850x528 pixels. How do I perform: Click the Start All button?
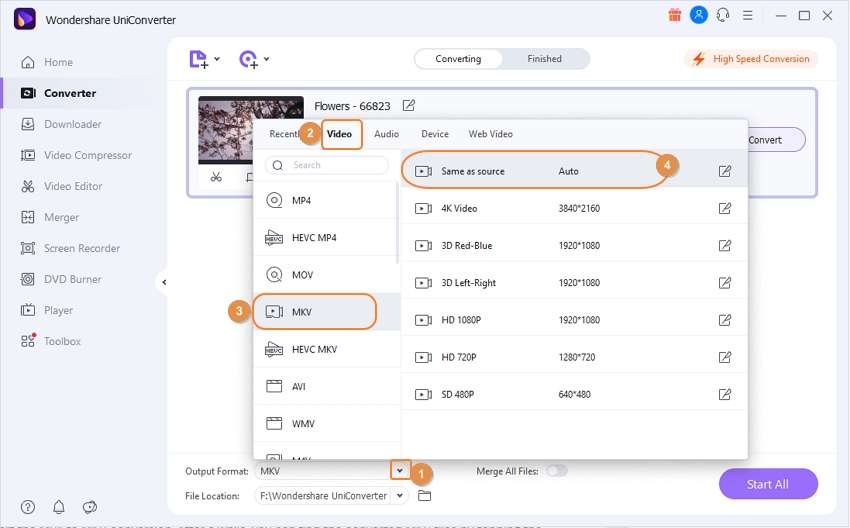click(x=768, y=484)
